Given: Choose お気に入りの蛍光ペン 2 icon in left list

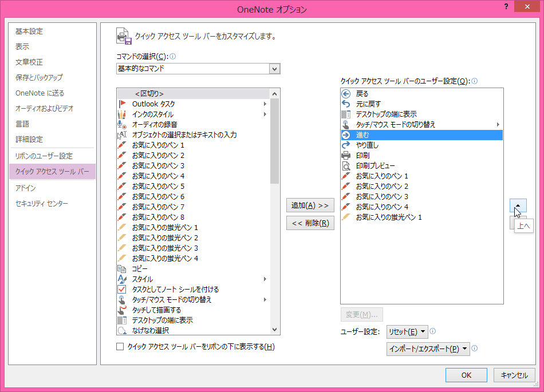Looking at the screenshot, I should click(x=122, y=237).
